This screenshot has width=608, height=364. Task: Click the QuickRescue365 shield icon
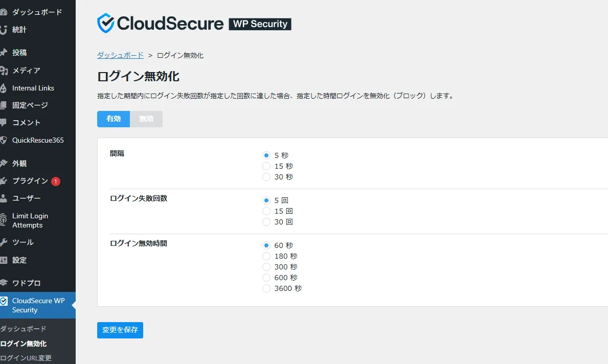tap(4, 140)
